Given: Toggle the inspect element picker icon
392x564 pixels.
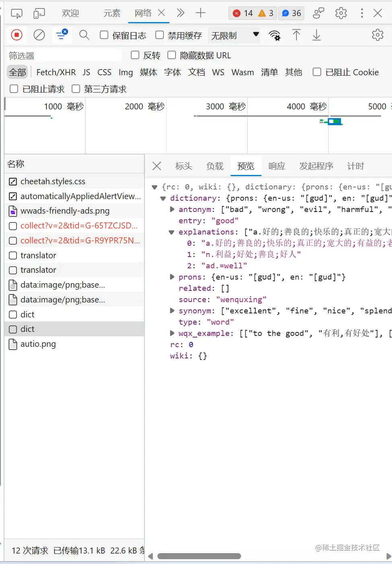Looking at the screenshot, I should coord(17,14).
